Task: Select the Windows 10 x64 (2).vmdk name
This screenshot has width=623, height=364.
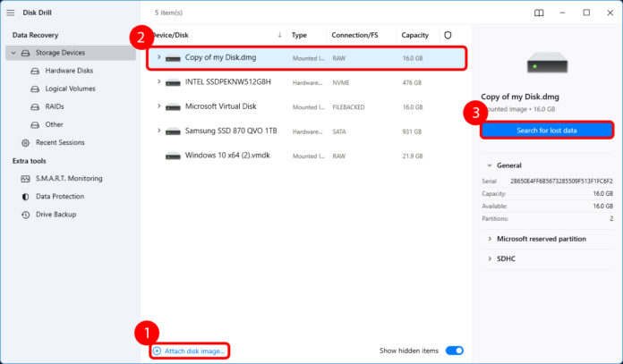Action: pos(227,156)
